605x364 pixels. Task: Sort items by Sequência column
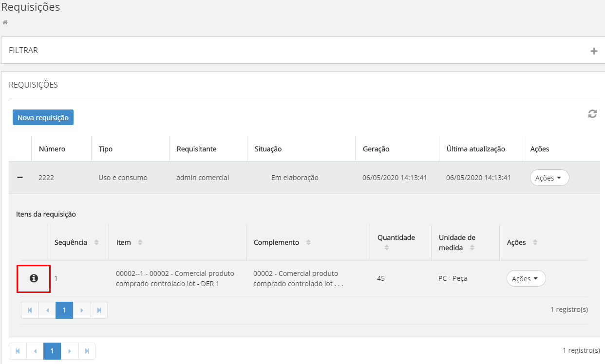click(96, 242)
